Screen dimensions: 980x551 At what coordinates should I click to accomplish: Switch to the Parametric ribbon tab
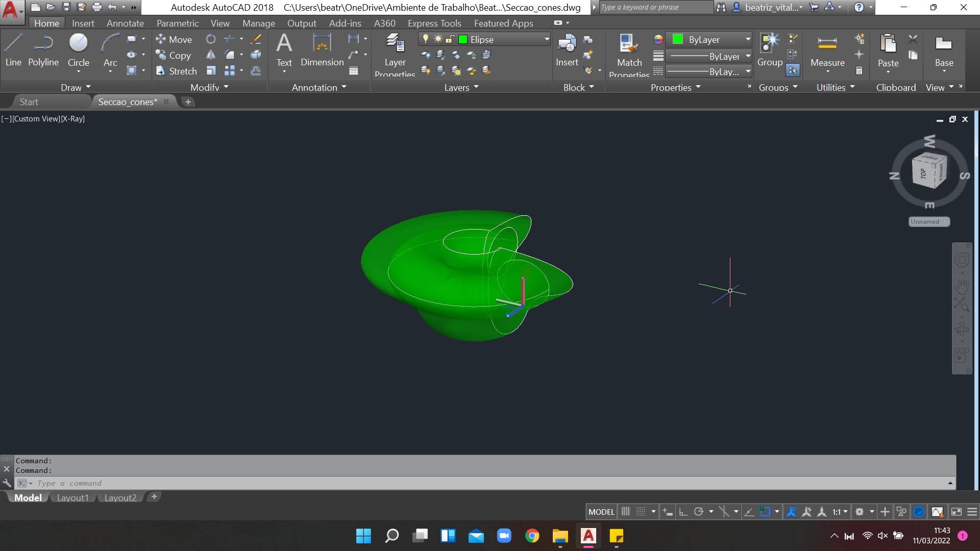(x=178, y=23)
